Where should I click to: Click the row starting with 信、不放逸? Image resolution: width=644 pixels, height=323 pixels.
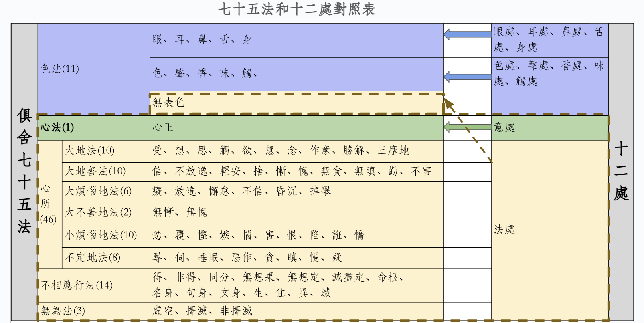[x=296, y=172]
